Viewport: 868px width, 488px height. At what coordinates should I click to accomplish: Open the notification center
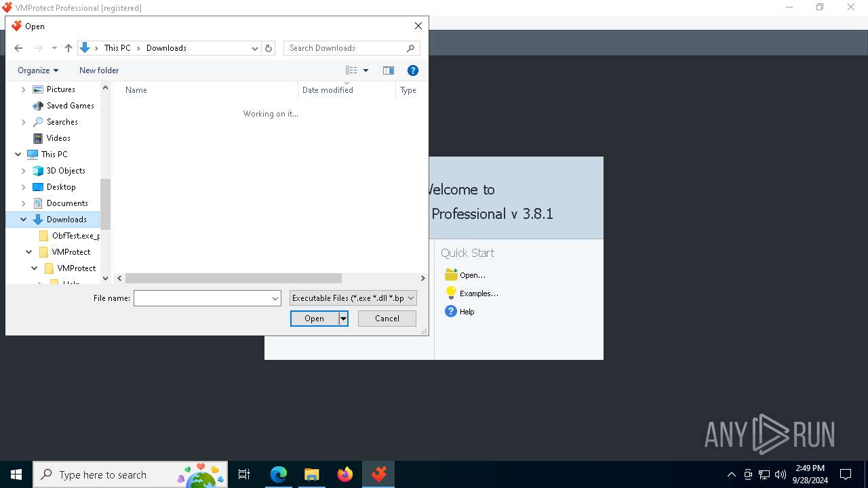point(846,474)
